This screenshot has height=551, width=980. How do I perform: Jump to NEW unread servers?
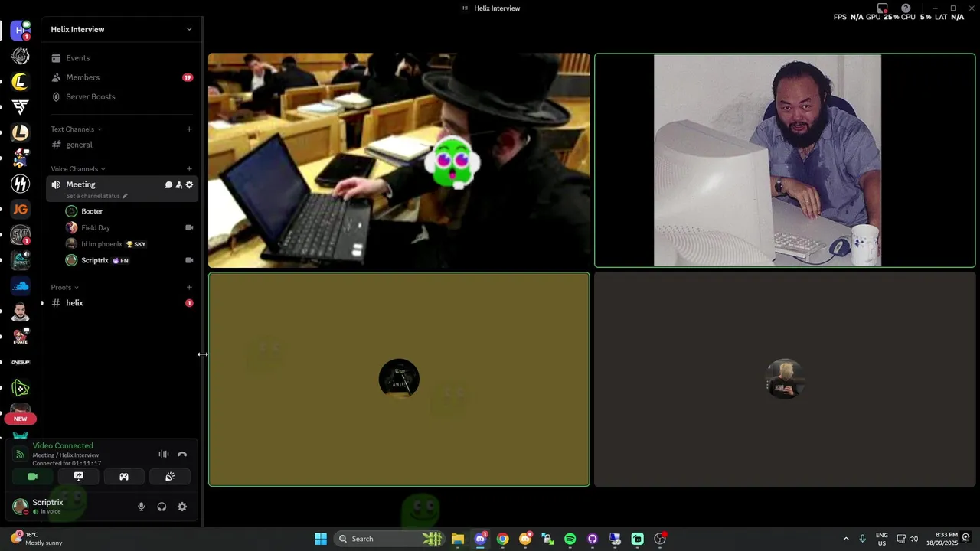[21, 419]
